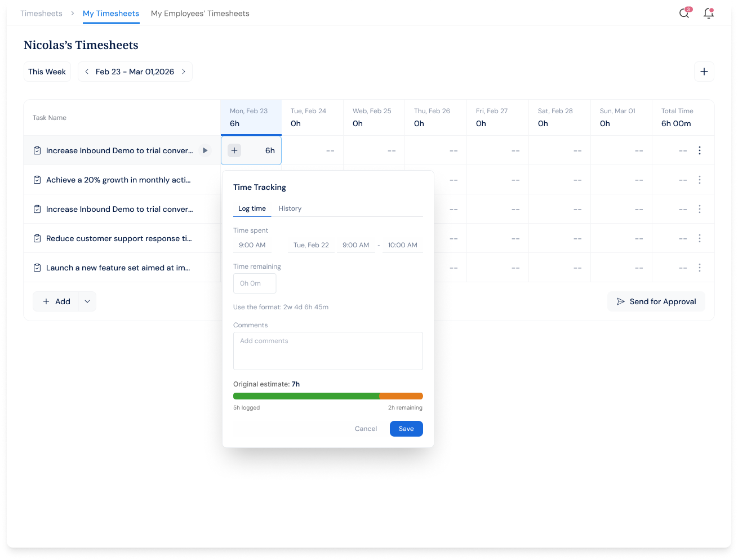Open the 9:00 AM start time picker
The width and height of the screenshot is (738, 560).
[356, 245]
